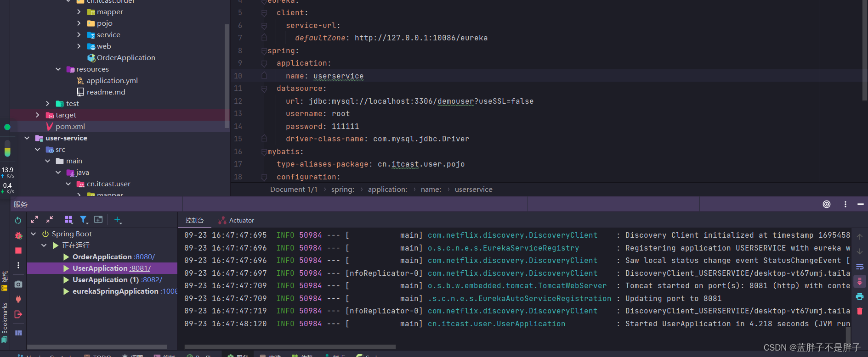Stop the running UserApplication with red square

tap(18, 251)
